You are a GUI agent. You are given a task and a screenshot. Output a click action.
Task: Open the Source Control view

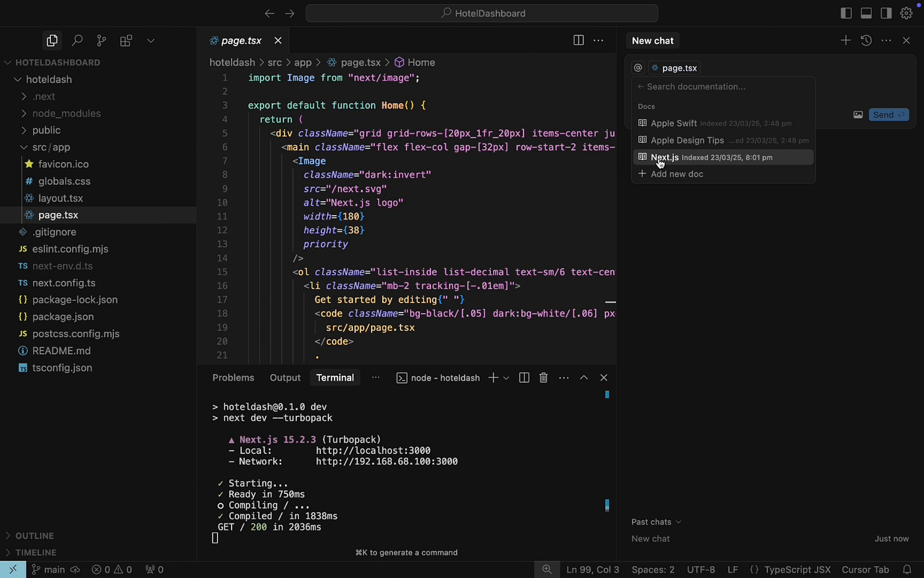(x=101, y=40)
